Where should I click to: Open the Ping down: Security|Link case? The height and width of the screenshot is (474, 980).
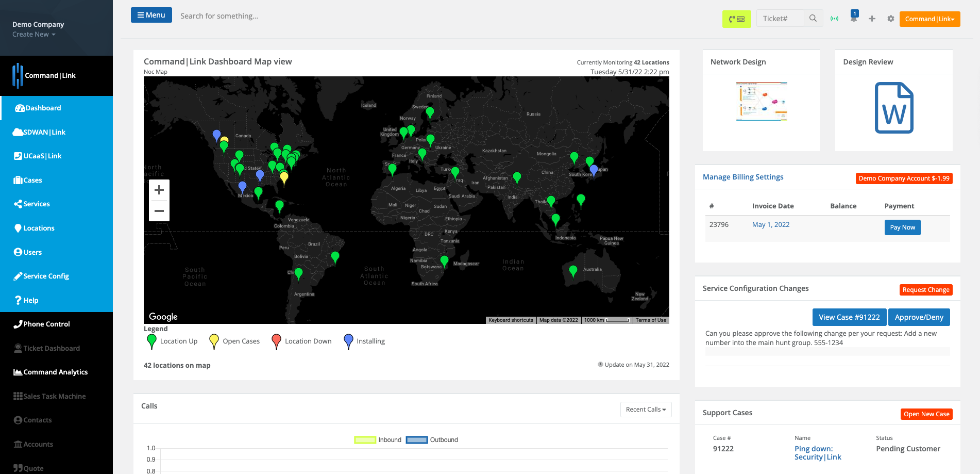tap(818, 453)
